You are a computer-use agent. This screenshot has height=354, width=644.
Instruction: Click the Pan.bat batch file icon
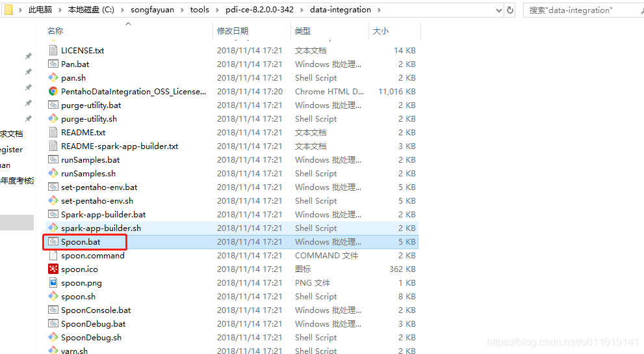pos(53,64)
